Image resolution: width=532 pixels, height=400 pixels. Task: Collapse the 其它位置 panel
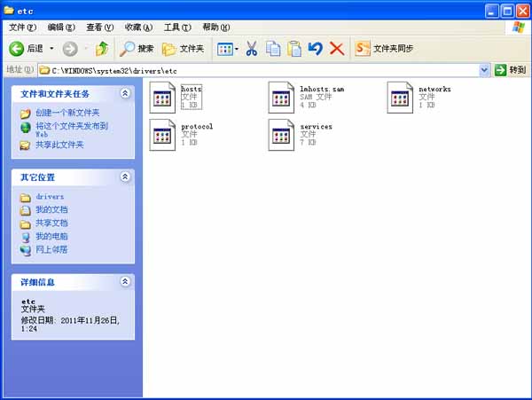click(x=125, y=176)
